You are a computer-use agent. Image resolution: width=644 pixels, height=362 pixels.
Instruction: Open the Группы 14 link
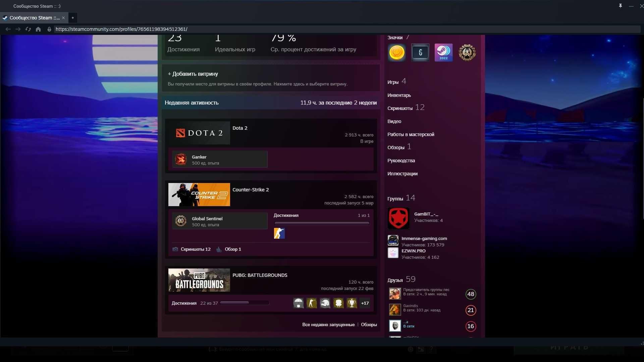(401, 198)
